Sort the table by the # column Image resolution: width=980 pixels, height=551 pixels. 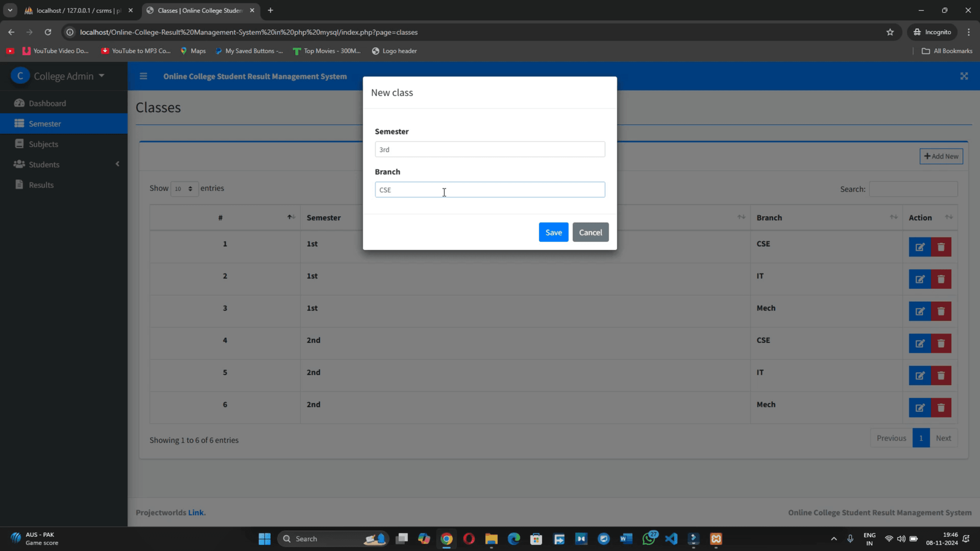click(x=224, y=217)
